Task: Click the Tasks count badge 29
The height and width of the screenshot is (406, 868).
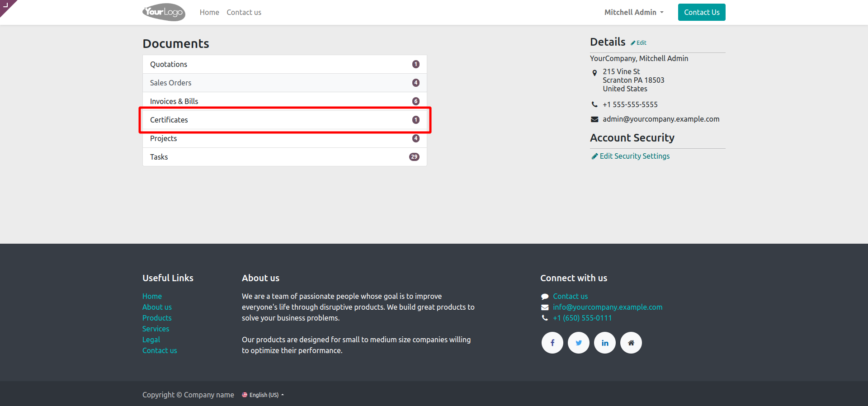Action: coord(414,157)
